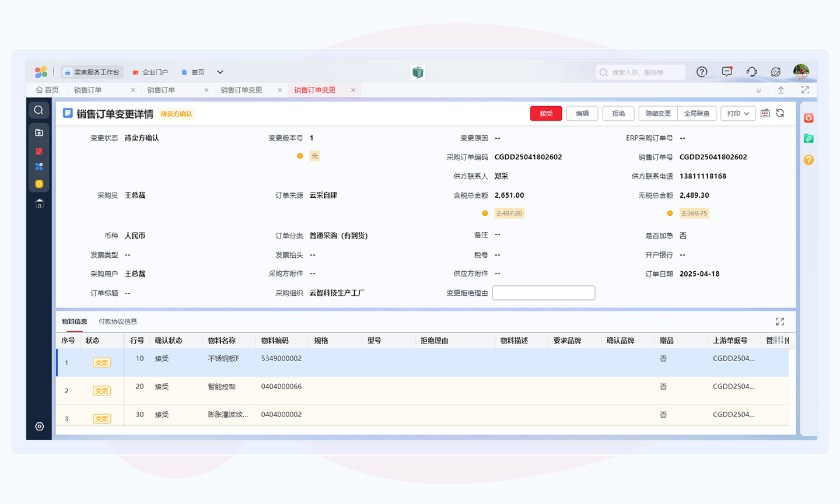
Task: Click the red 接受 accept button
Action: [x=545, y=113]
